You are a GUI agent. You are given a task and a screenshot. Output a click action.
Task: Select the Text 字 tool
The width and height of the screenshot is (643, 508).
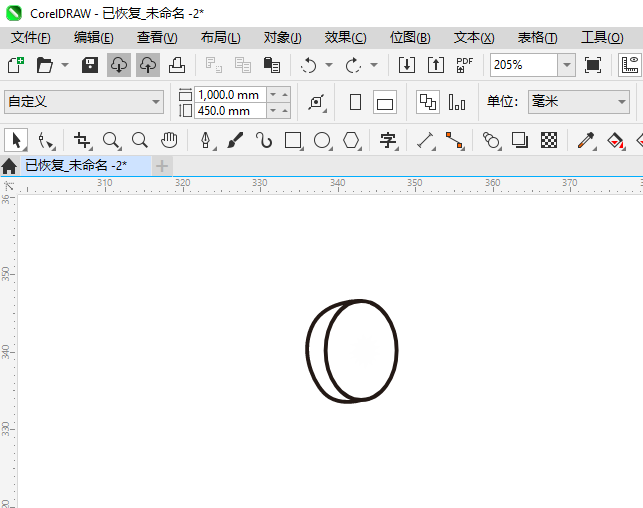coord(388,141)
